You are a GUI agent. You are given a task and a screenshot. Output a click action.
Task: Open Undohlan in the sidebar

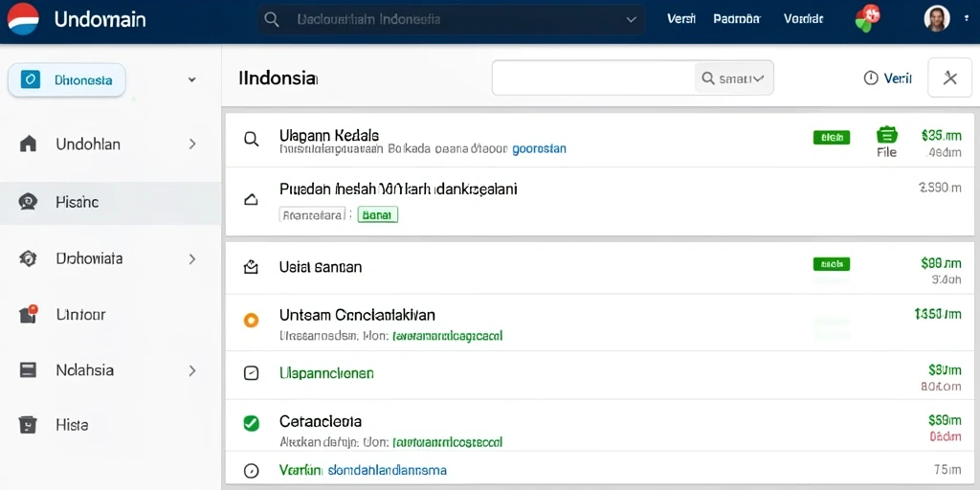[x=88, y=144]
